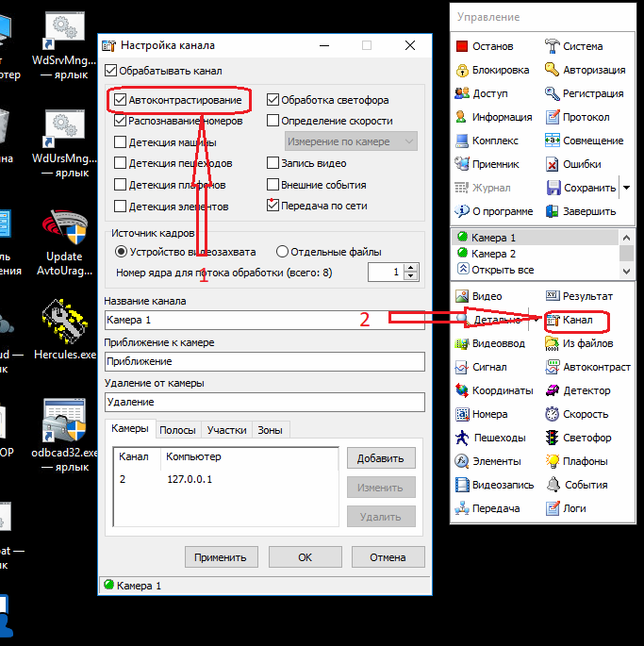The width and height of the screenshot is (644, 646).
Task: Toggle Определение скорости checkbox
Action: click(x=272, y=121)
